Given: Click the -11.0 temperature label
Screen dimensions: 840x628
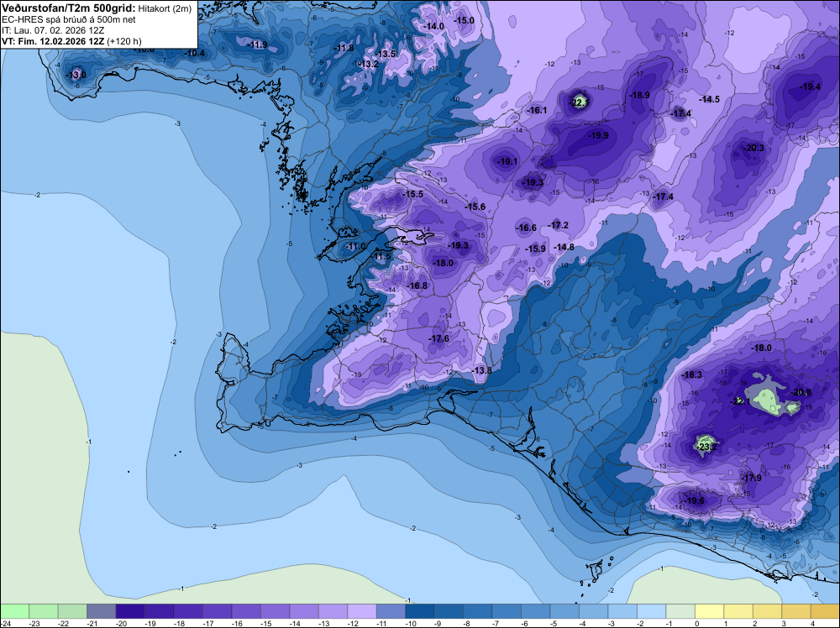Looking at the screenshot, I should [355, 246].
